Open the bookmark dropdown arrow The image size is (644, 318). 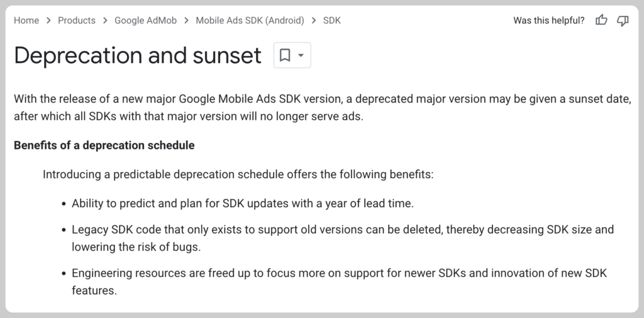301,56
